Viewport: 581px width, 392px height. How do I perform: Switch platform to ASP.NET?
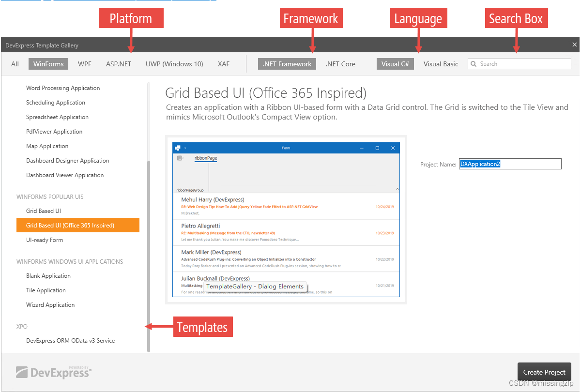119,64
